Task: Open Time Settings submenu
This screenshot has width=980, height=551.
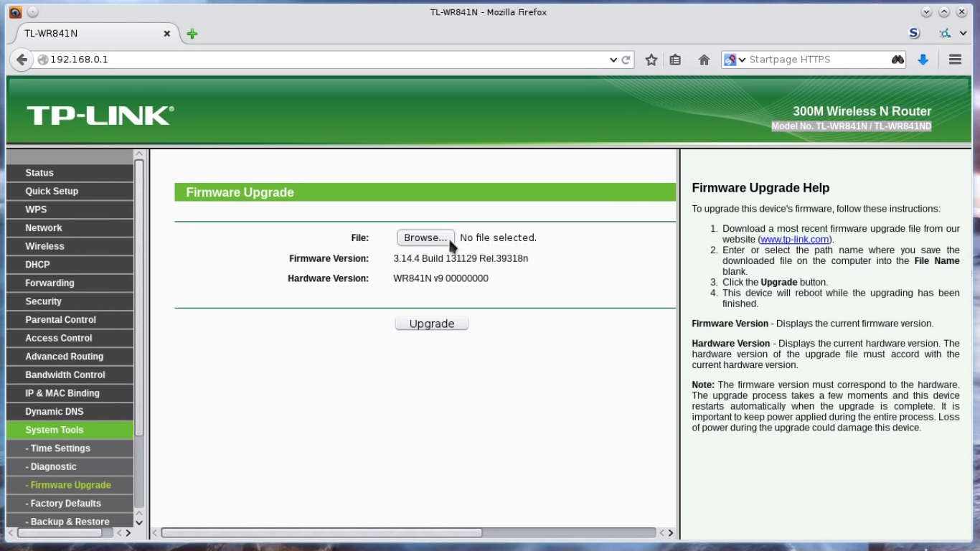Action: click(x=70, y=448)
